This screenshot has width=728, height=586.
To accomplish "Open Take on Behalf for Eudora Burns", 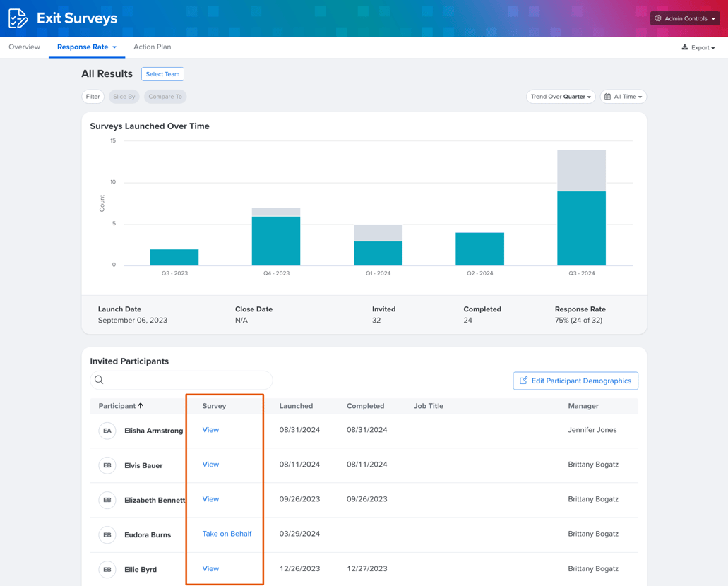I will 227,534.
